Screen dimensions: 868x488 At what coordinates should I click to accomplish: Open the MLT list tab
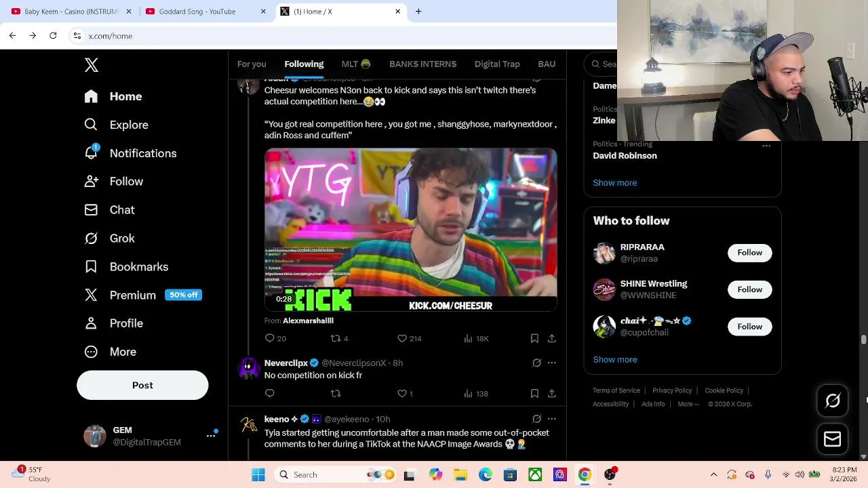pyautogui.click(x=356, y=64)
